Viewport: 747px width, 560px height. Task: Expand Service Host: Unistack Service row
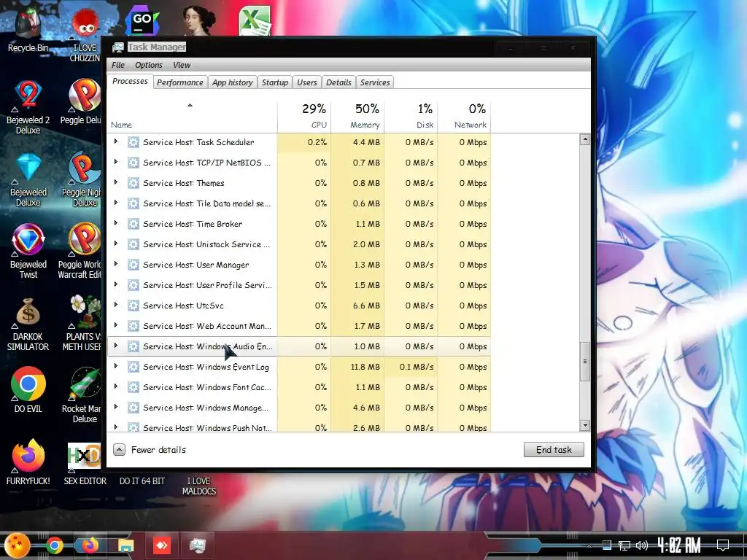(x=116, y=244)
